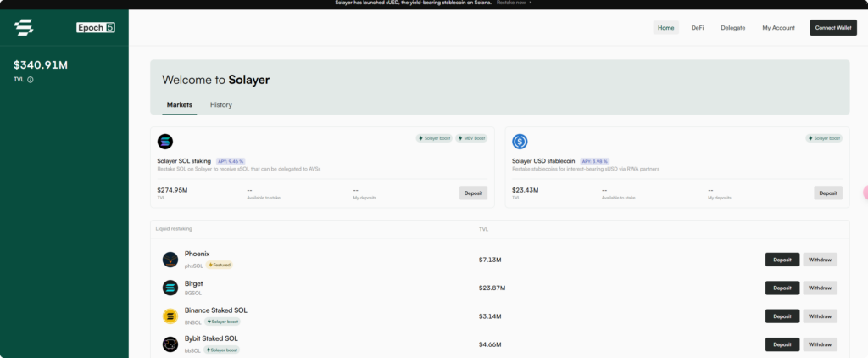Viewport: 868px width, 358px height.
Task: Click the Phoenix row name
Action: pyautogui.click(x=197, y=254)
